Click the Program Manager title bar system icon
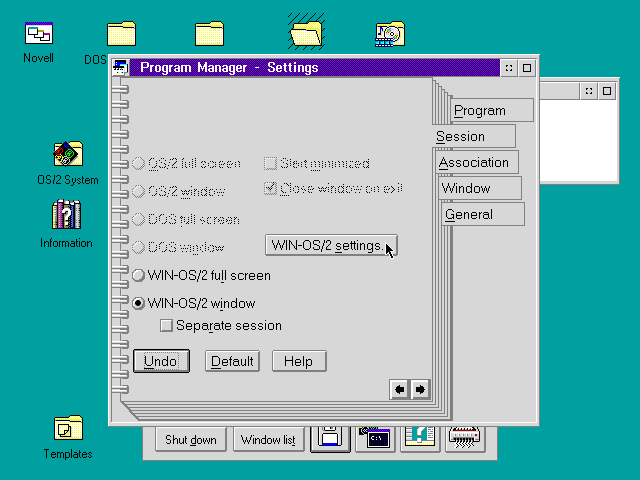The width and height of the screenshot is (640, 480). click(121, 67)
